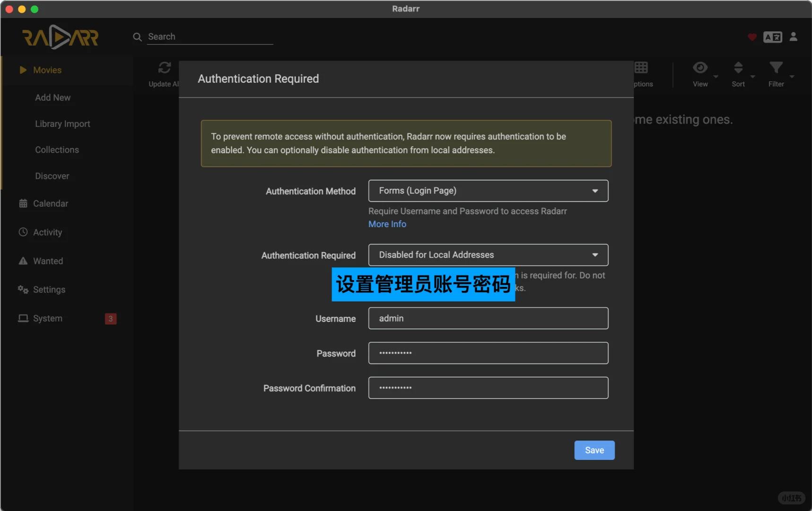Open Collections page
The image size is (812, 511).
click(57, 150)
